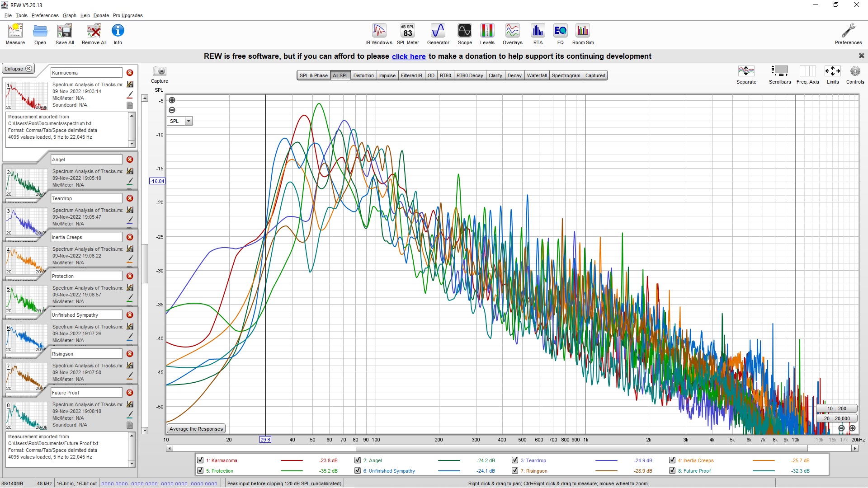
Task: Uncheck the Angel trace checkbox
Action: click(358, 460)
